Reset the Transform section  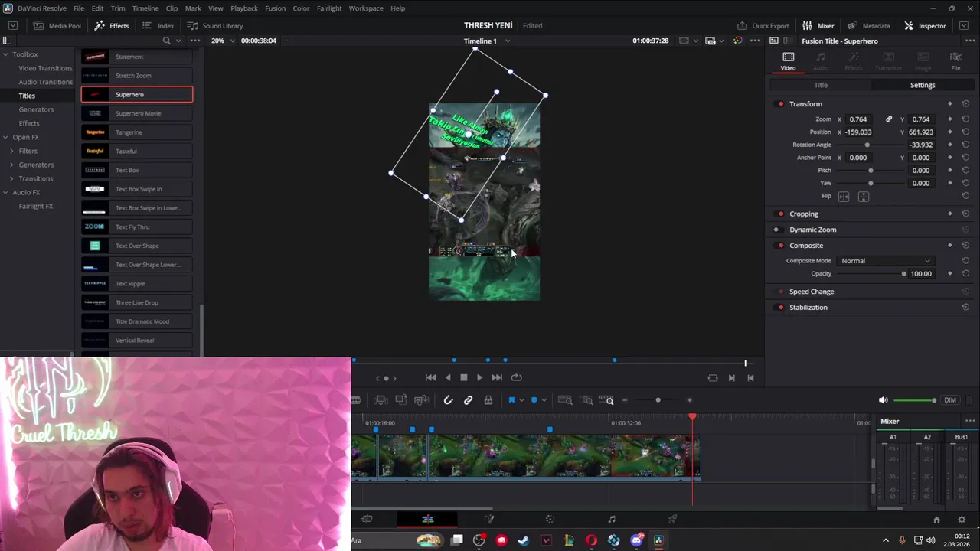965,104
